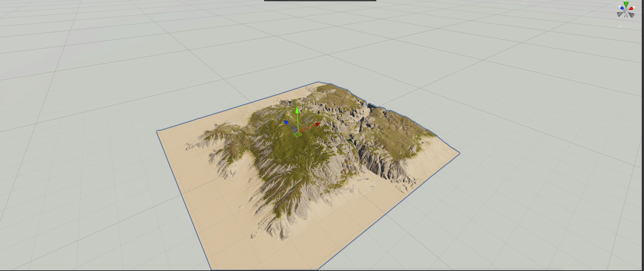The image size is (644, 271).
Task: Grab the green Y-axis arrow of the move handle
Action: (x=297, y=111)
